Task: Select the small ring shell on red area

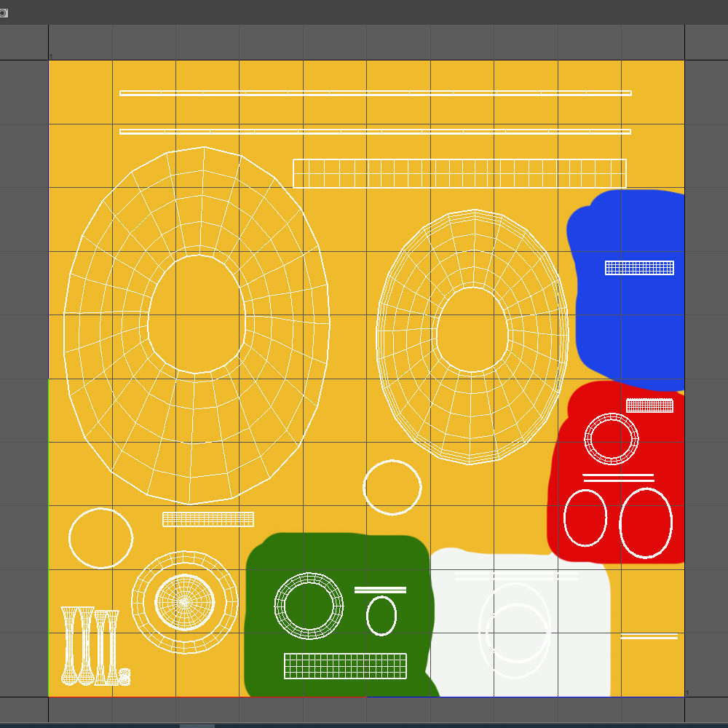Action: [x=611, y=439]
